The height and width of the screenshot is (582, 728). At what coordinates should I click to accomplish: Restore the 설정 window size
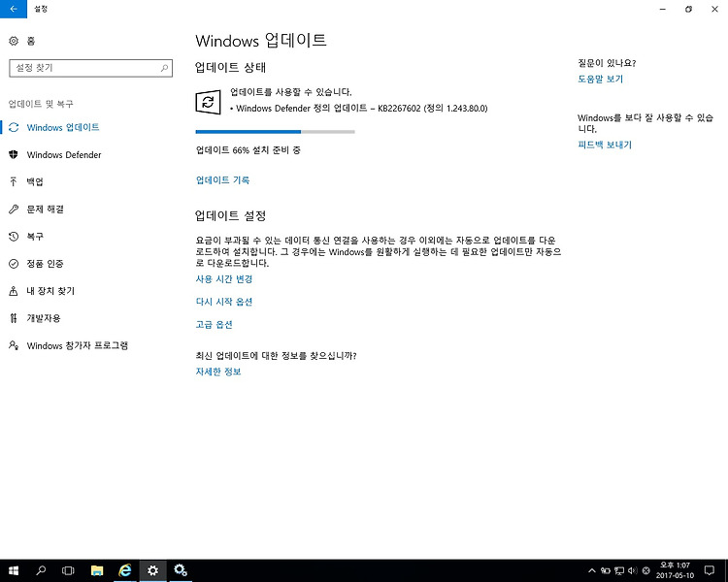click(688, 9)
